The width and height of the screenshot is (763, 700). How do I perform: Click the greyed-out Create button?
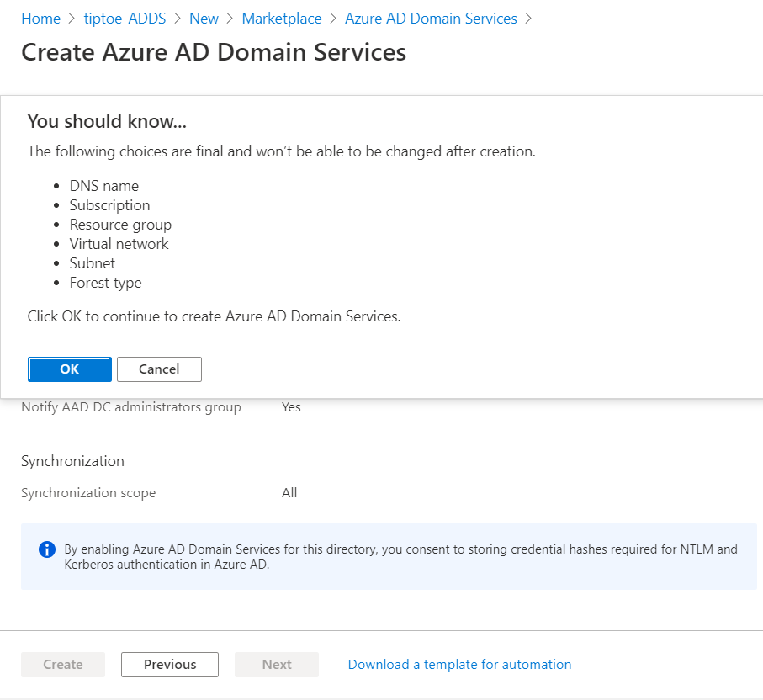click(63, 665)
